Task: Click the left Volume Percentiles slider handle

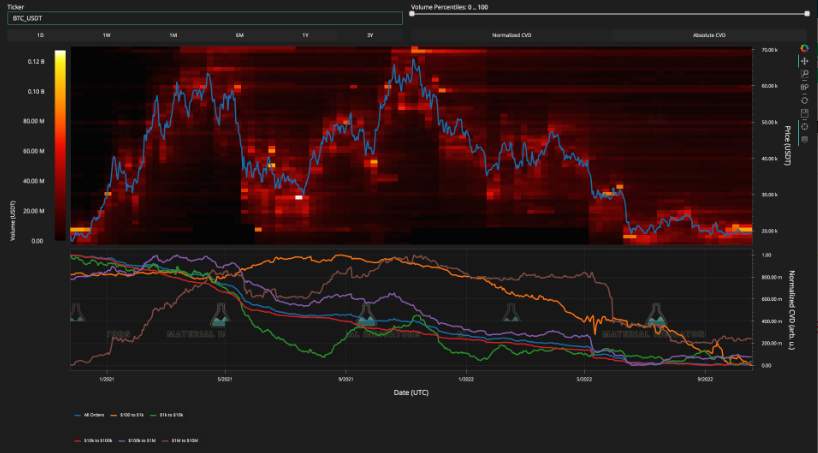Action: (x=412, y=14)
